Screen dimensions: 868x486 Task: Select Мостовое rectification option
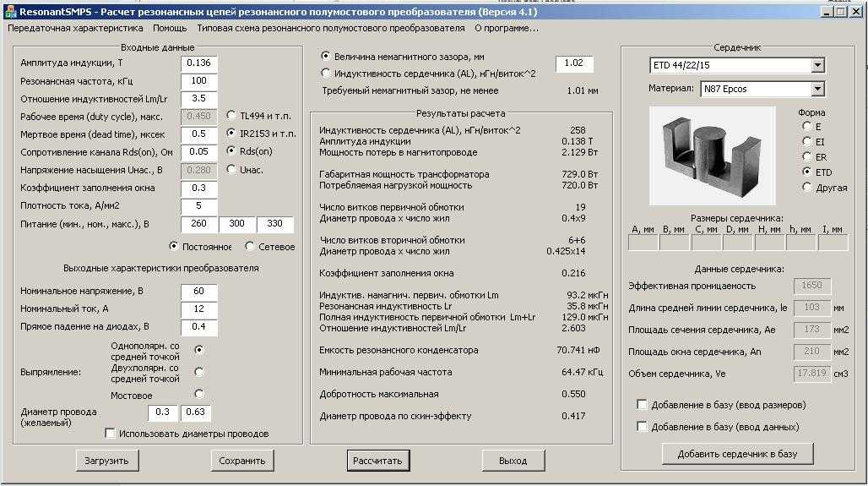click(198, 394)
